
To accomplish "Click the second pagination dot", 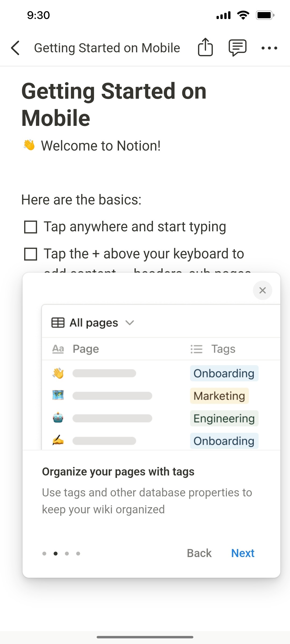I will click(x=56, y=553).
